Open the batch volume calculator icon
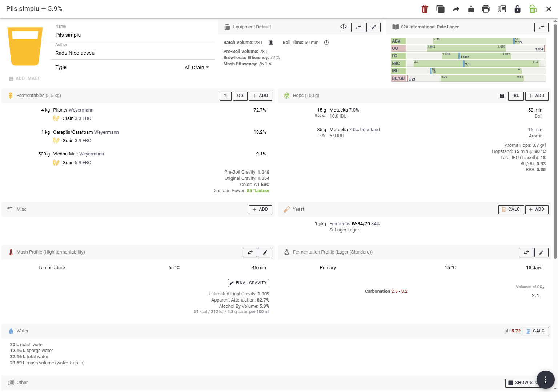This screenshot has height=392, width=558. click(x=271, y=43)
